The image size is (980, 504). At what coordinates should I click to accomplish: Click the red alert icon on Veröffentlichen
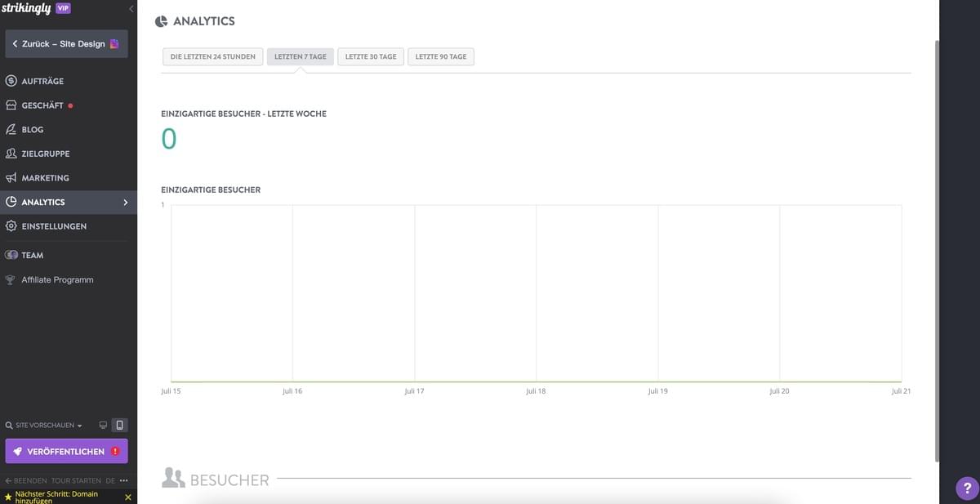pos(116,451)
